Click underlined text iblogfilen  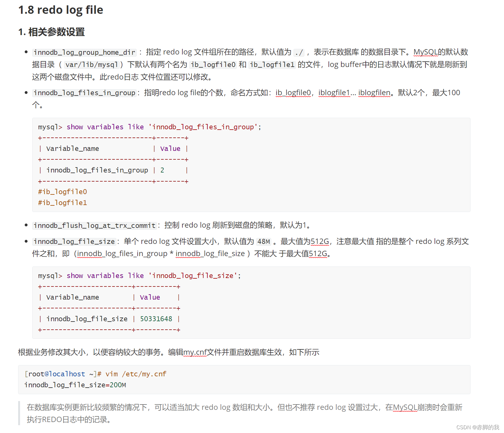(374, 93)
